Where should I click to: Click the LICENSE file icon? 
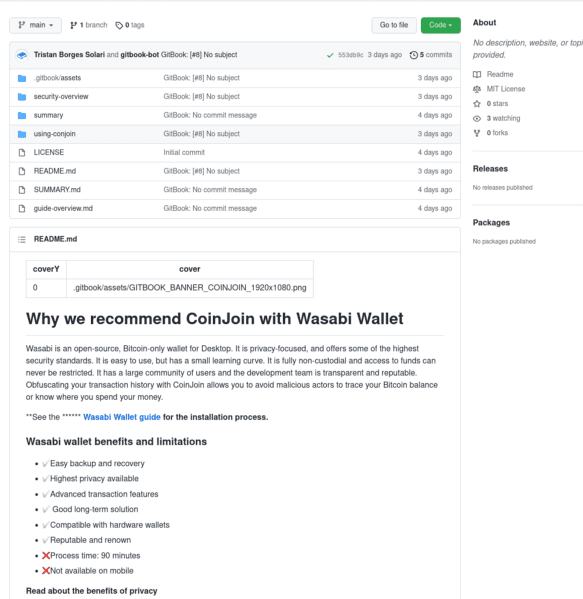(x=22, y=152)
